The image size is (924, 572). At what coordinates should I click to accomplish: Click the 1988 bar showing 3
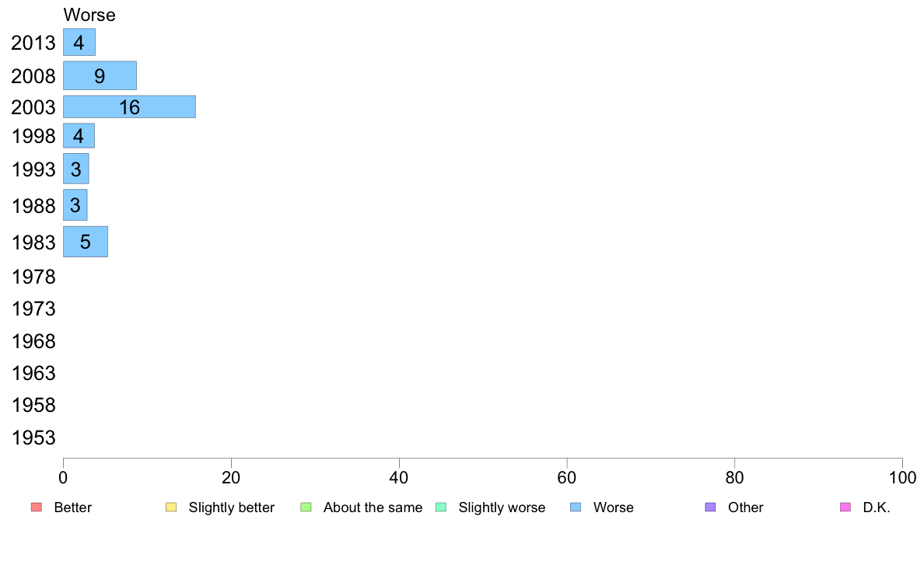75,205
